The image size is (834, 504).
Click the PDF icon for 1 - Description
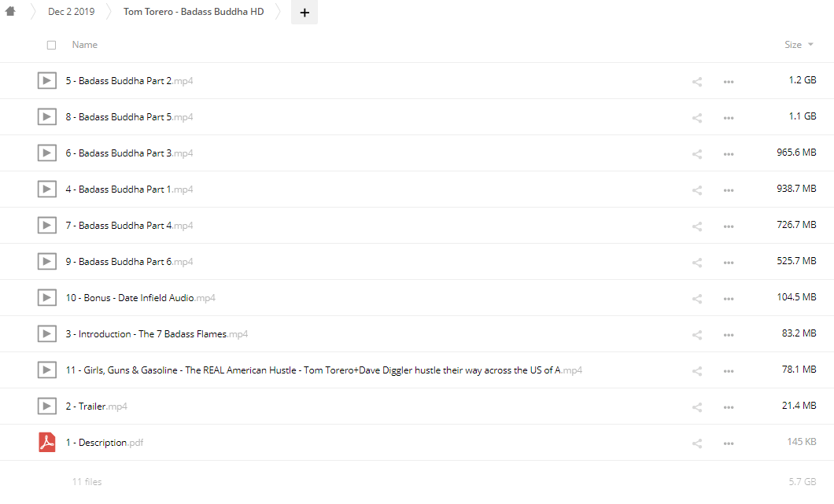point(46,443)
